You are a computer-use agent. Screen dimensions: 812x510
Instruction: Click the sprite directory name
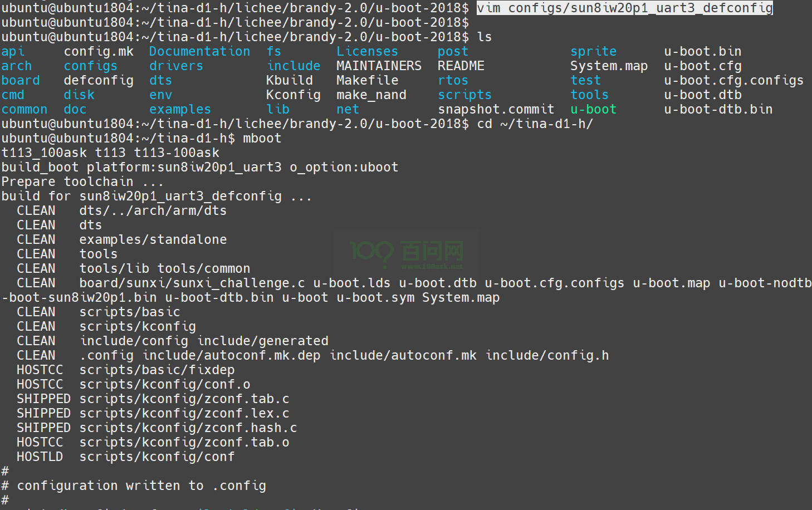click(x=593, y=51)
